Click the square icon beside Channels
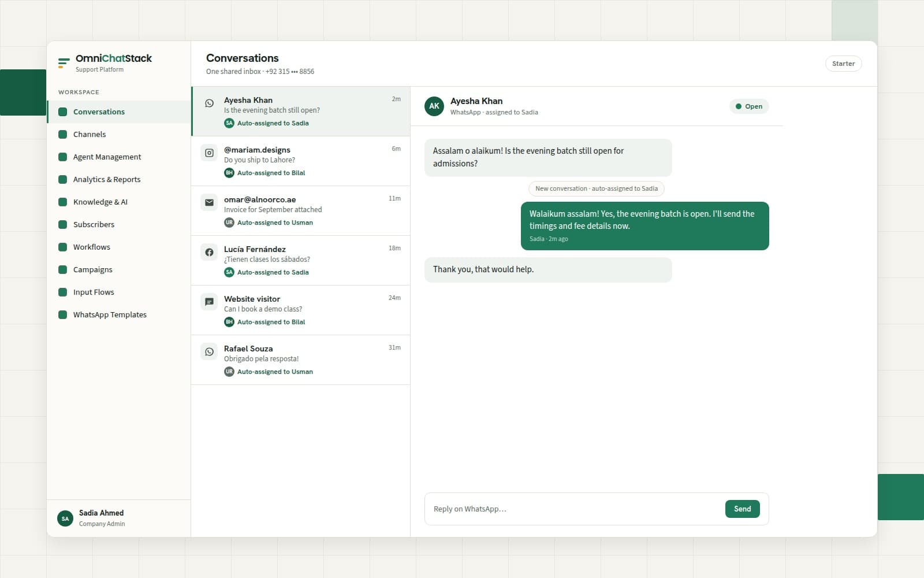Screen dimensions: 924x578 pyautogui.click(x=63, y=134)
